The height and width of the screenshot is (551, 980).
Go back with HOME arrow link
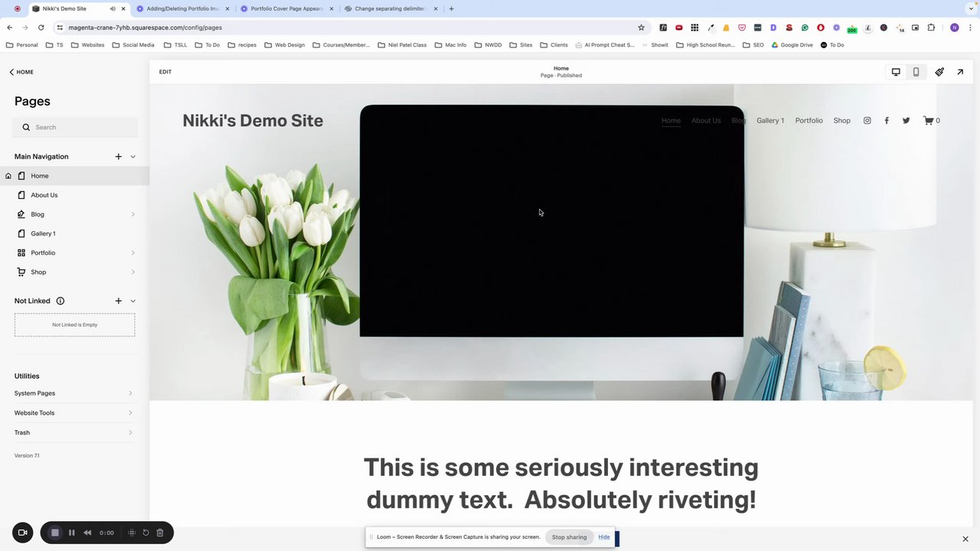[21, 72]
